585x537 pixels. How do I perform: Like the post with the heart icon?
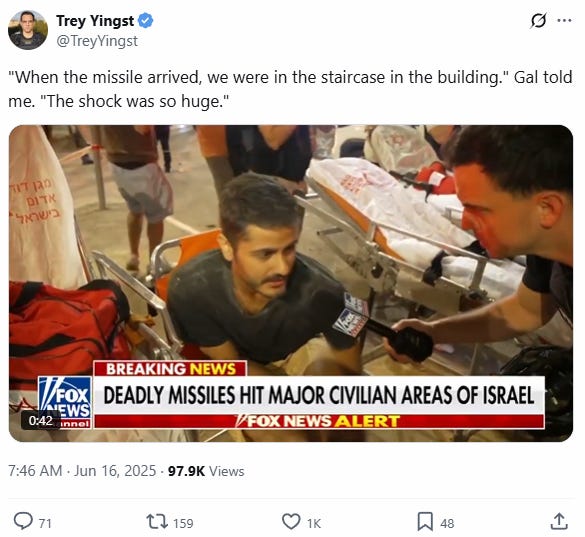click(291, 522)
